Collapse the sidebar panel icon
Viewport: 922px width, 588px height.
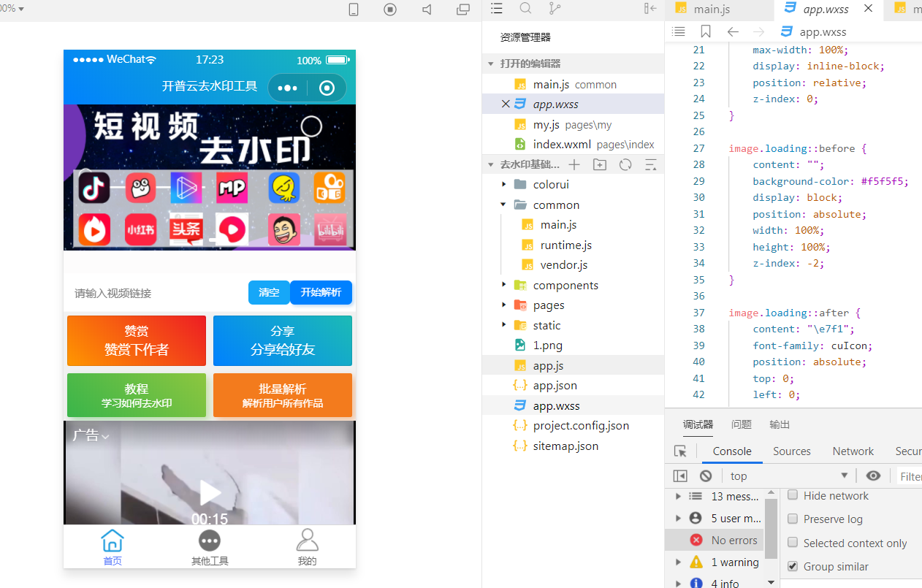coord(650,9)
